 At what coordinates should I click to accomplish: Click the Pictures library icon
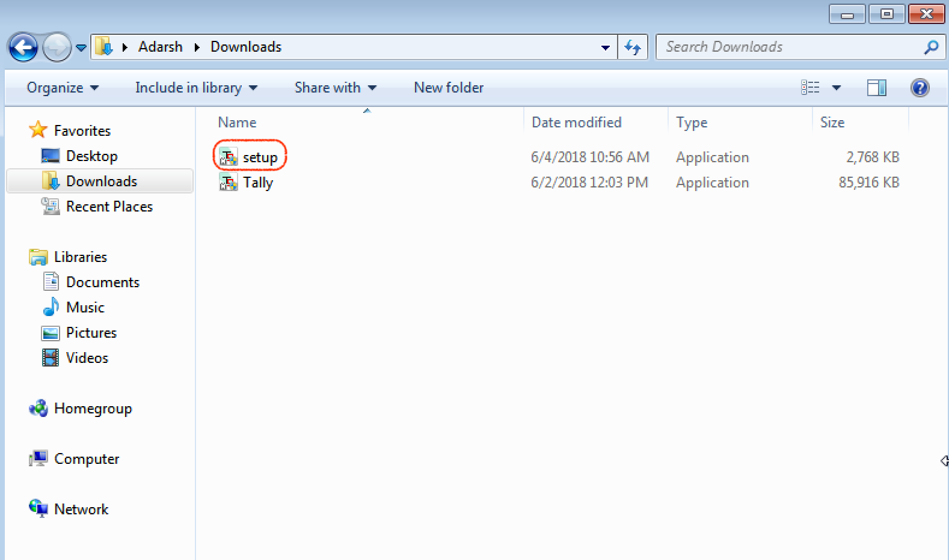point(51,333)
